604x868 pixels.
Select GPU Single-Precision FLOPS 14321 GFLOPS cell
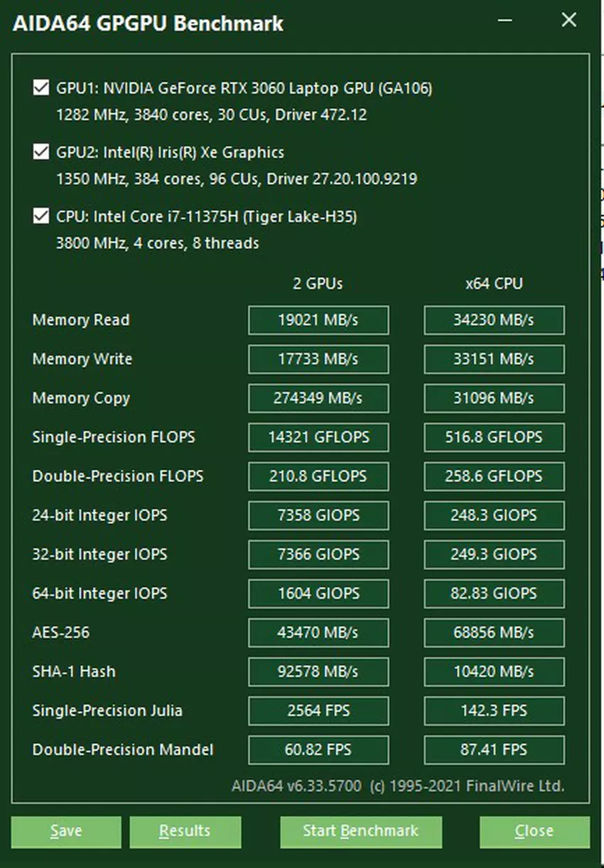click(318, 437)
